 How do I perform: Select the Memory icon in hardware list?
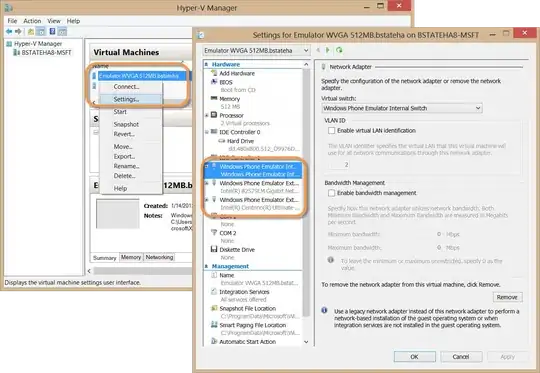214,99
